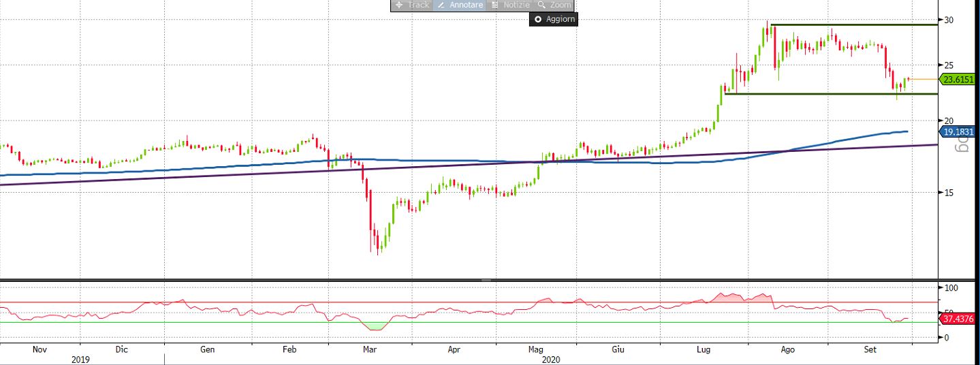Image resolution: width=980 pixels, height=365 pixels.
Task: Click the Zoom magnifier icon
Action: 541,5
